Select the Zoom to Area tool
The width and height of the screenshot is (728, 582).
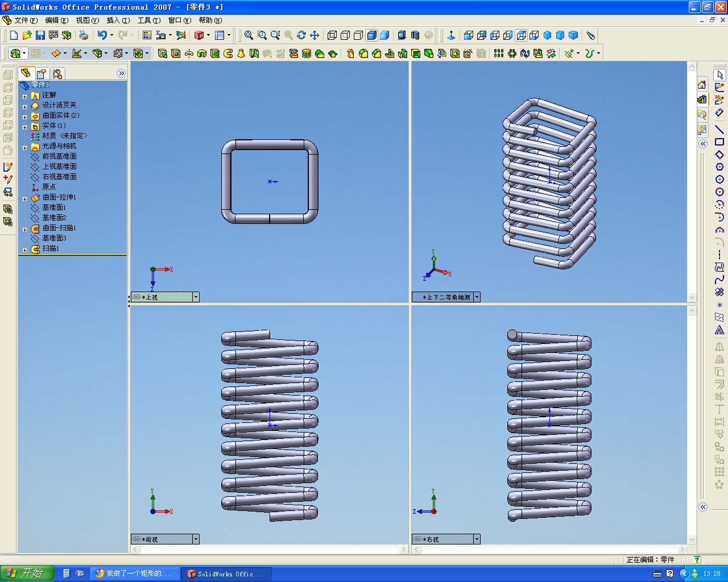point(262,35)
